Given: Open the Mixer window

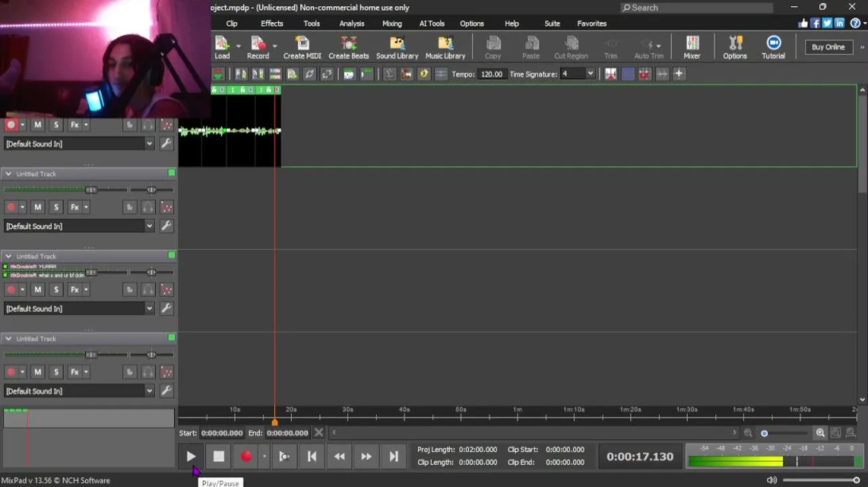Looking at the screenshot, I should pyautogui.click(x=692, y=47).
